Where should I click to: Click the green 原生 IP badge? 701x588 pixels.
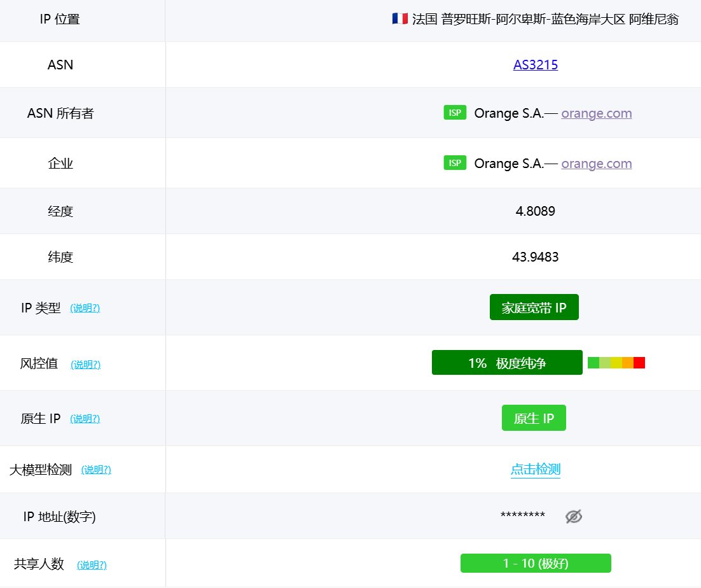(534, 418)
